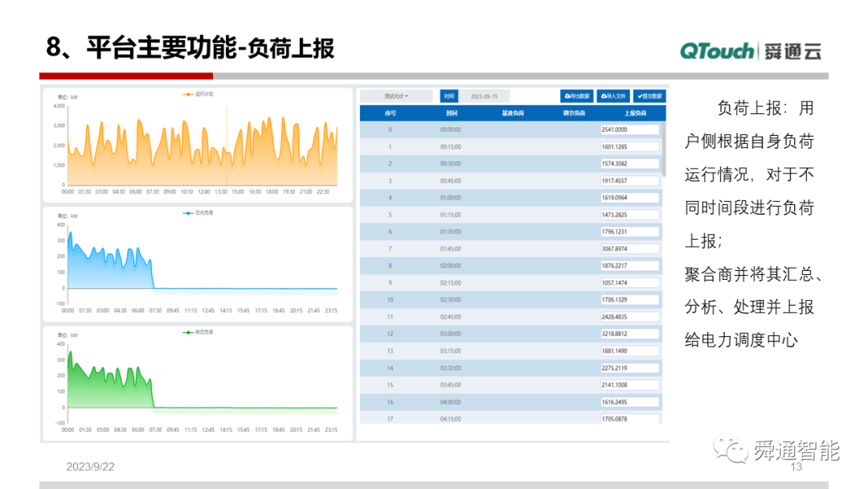
Task: Select the 00:15:00 time cell
Action: (x=451, y=146)
